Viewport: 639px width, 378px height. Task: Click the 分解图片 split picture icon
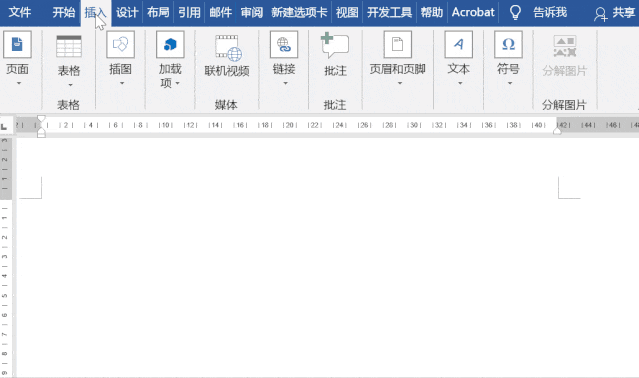point(565,46)
